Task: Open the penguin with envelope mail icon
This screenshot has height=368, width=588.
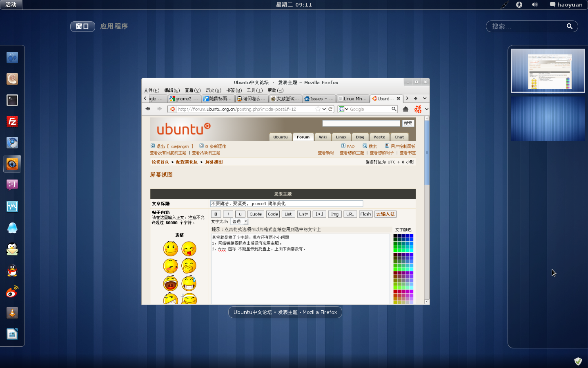Action: coord(12,249)
